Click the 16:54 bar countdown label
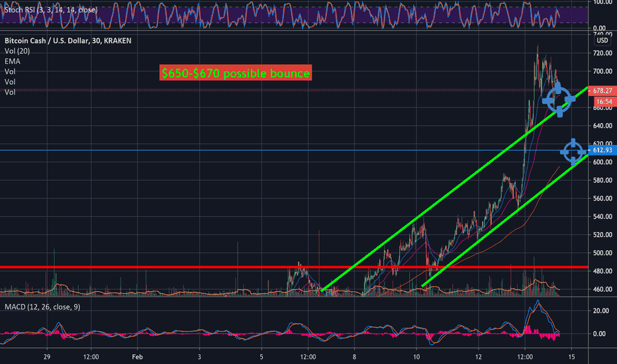617x364 pixels. click(x=604, y=102)
